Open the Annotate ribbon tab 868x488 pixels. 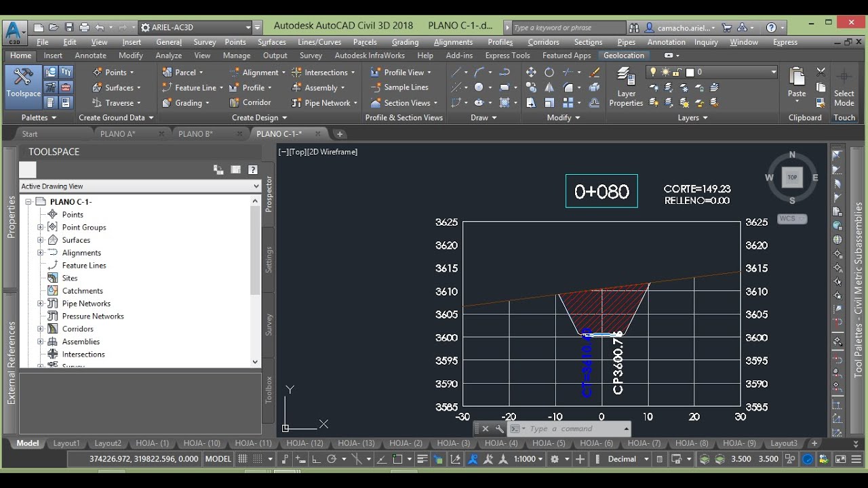tap(90, 56)
